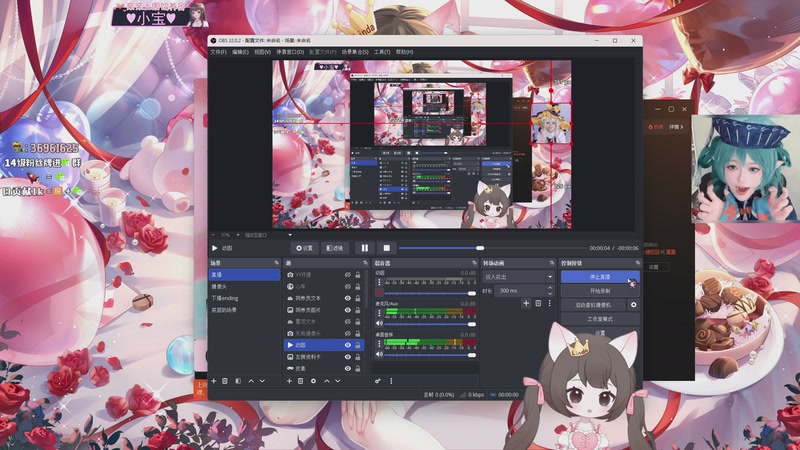Undock the Scenes panel with its header icon
This screenshot has height=450, width=800.
(x=277, y=263)
